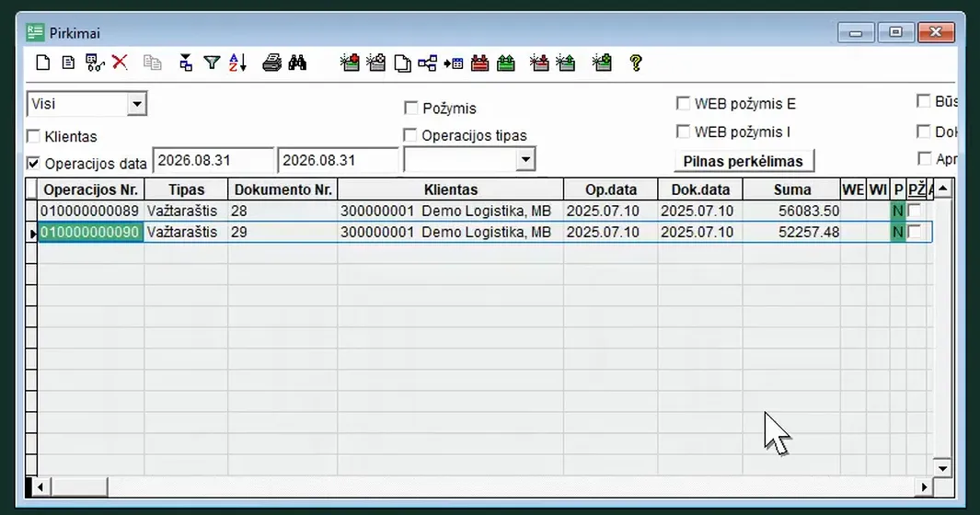980x515 pixels.
Task: Sort records with A-Z icon
Action: coord(238,63)
